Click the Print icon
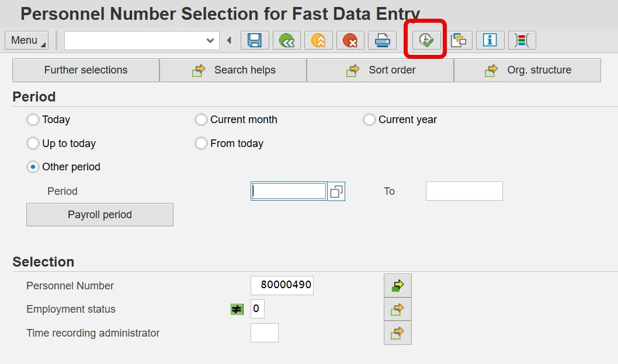The width and height of the screenshot is (618, 364). click(382, 40)
